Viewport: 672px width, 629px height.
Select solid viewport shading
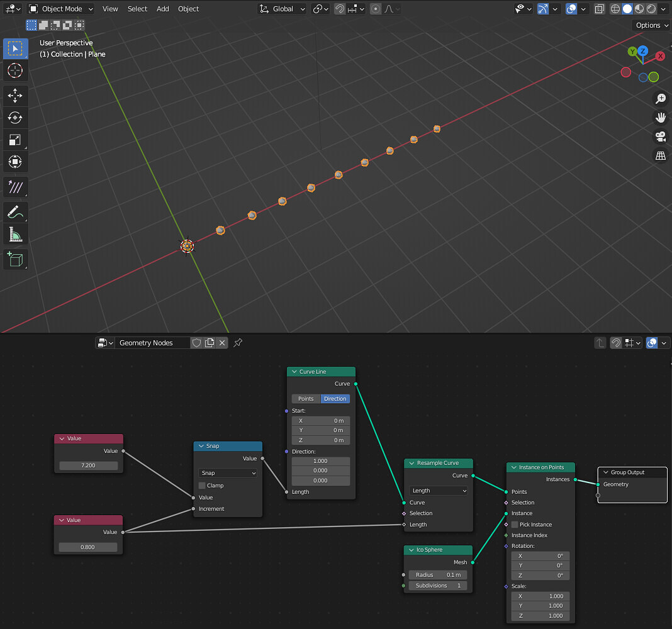click(x=627, y=9)
